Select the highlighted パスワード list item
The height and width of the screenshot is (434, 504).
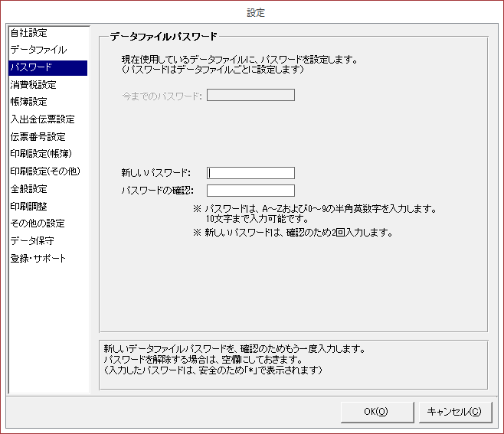(x=48, y=67)
